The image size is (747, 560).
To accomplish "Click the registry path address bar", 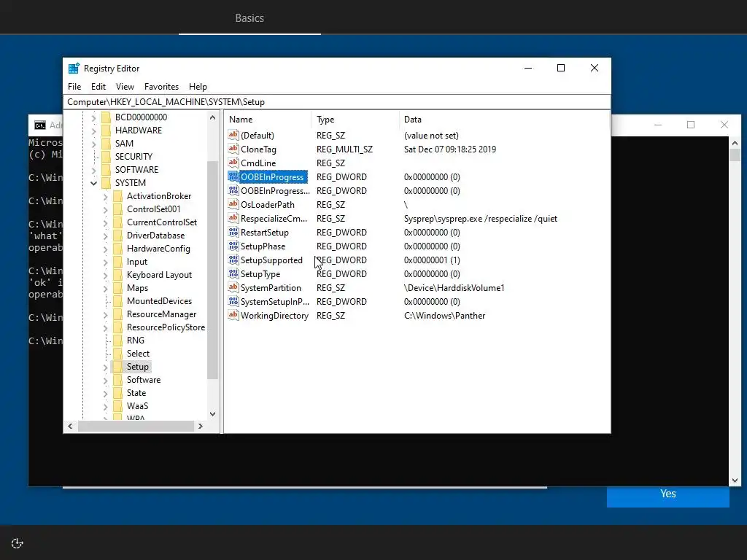I will 336,102.
